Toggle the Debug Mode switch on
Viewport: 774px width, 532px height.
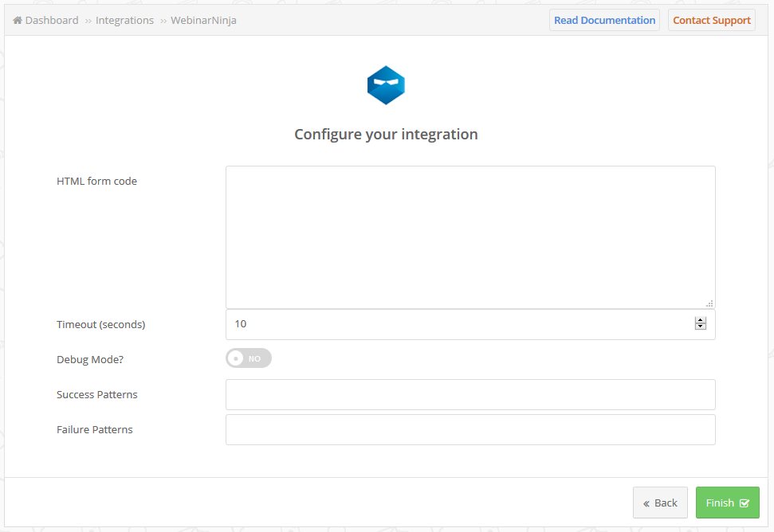[249, 358]
